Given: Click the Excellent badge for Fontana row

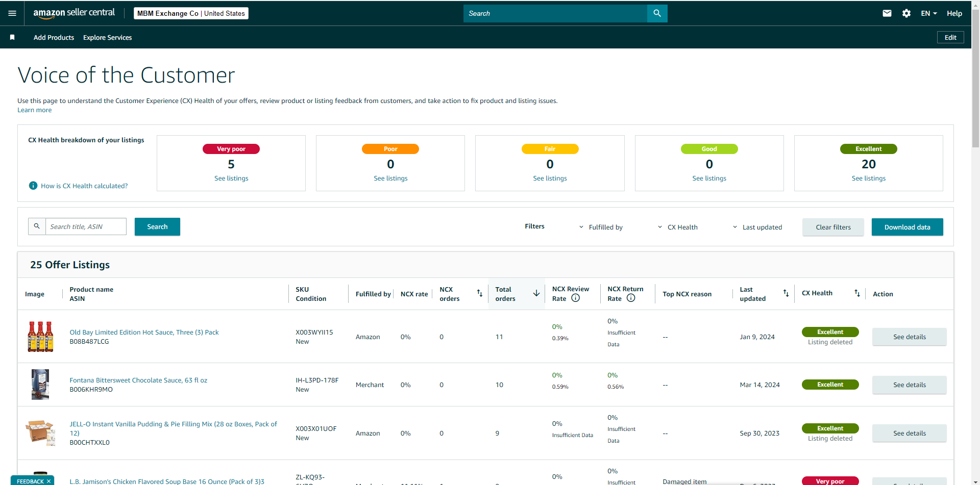Looking at the screenshot, I should pyautogui.click(x=830, y=385).
